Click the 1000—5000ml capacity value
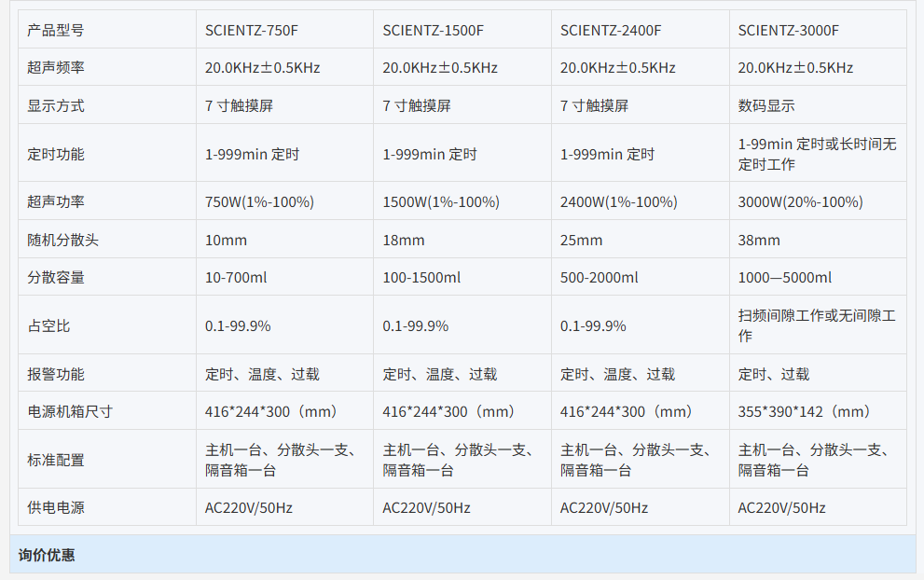The image size is (924, 580). point(784,278)
